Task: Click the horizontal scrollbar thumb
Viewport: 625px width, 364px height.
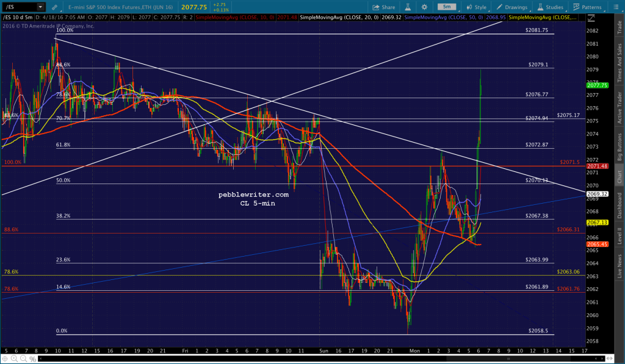Action: tap(508, 359)
